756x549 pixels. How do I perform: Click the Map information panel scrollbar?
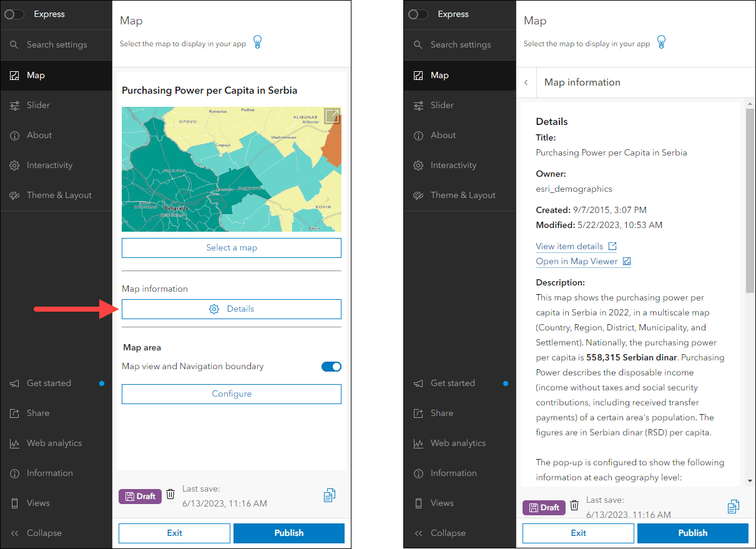tap(750, 200)
